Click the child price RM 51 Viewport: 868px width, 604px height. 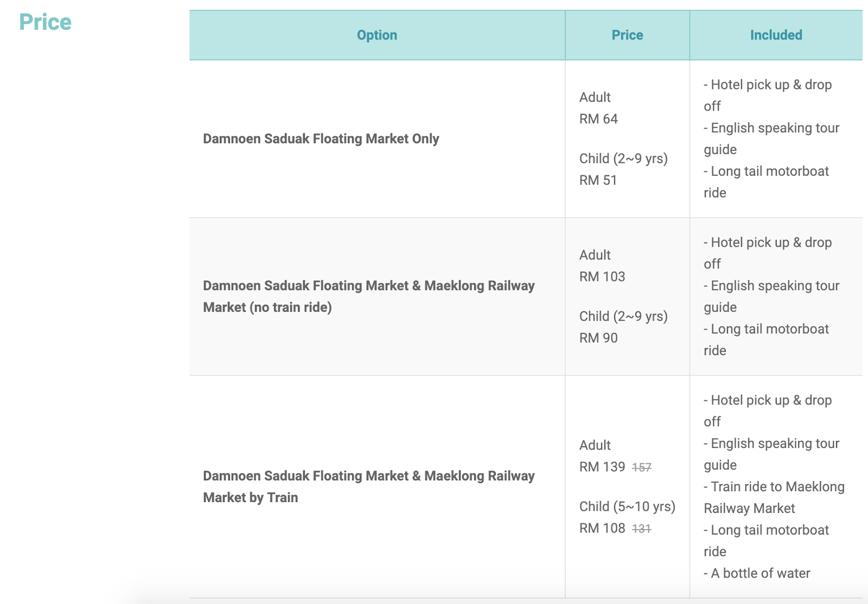(x=598, y=180)
